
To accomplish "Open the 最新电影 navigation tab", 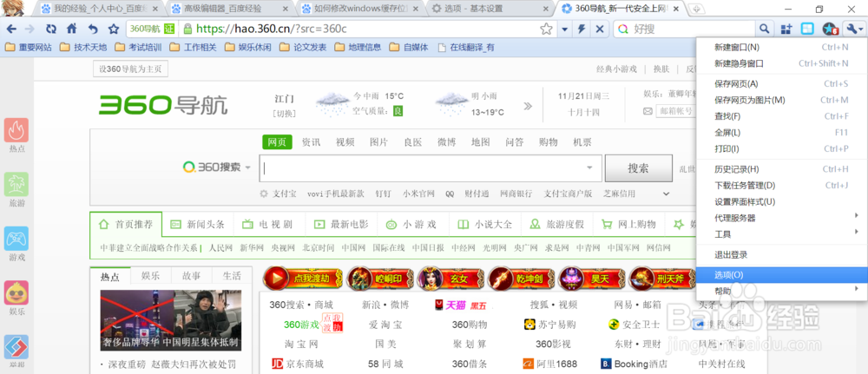I will [x=341, y=224].
